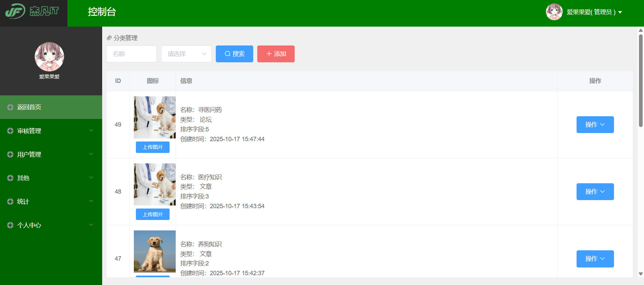The width and height of the screenshot is (644, 285).
Task: Click the JF logo in header
Action: coord(32,11)
